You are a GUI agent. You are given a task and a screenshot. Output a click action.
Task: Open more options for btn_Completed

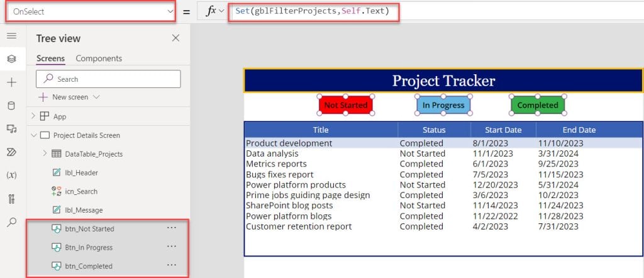pos(172,265)
